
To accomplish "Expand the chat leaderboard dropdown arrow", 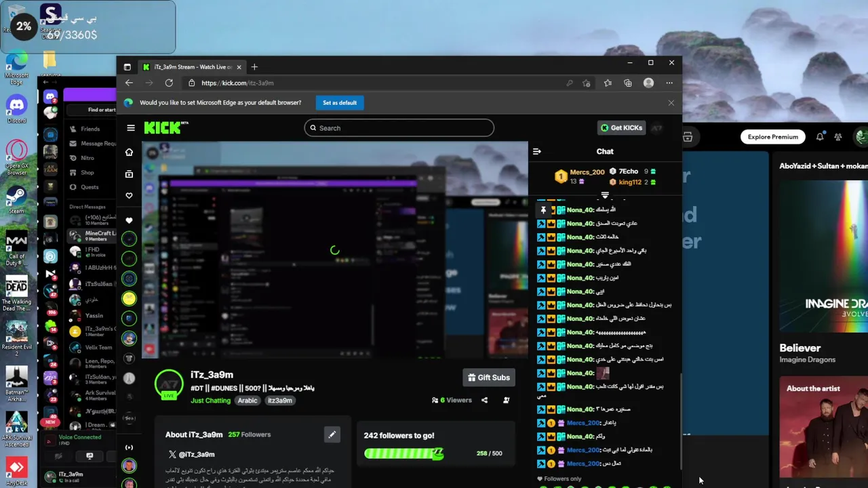I will pyautogui.click(x=605, y=195).
